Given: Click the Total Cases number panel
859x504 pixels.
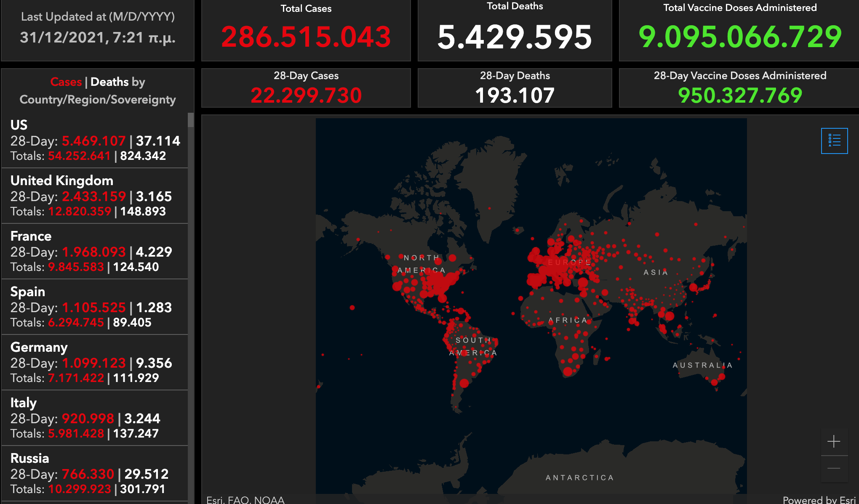Looking at the screenshot, I should [306, 36].
